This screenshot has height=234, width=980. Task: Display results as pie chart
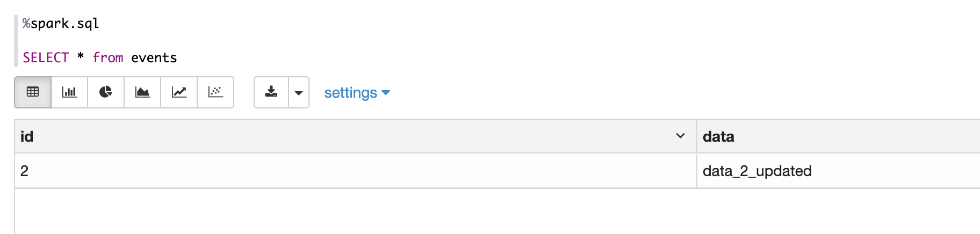click(106, 92)
